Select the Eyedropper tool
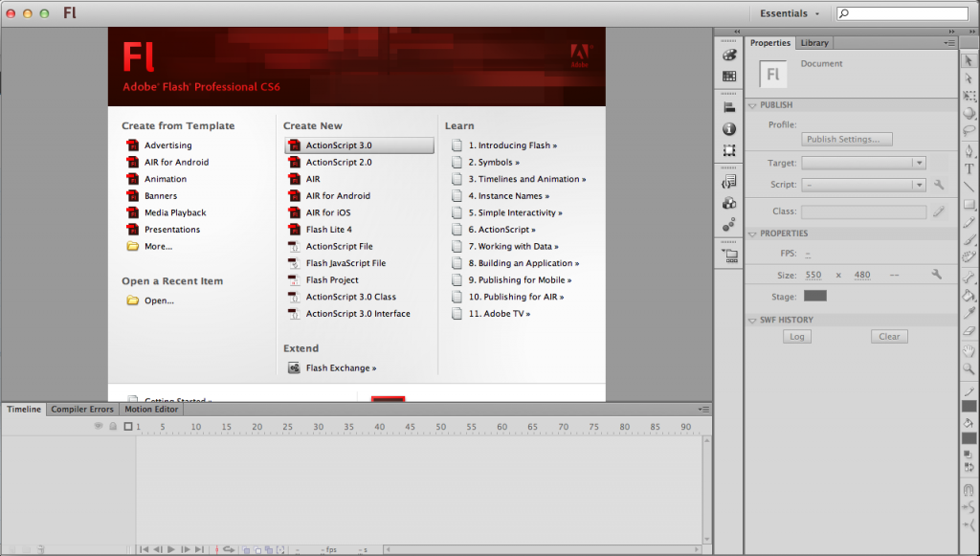 (x=969, y=312)
